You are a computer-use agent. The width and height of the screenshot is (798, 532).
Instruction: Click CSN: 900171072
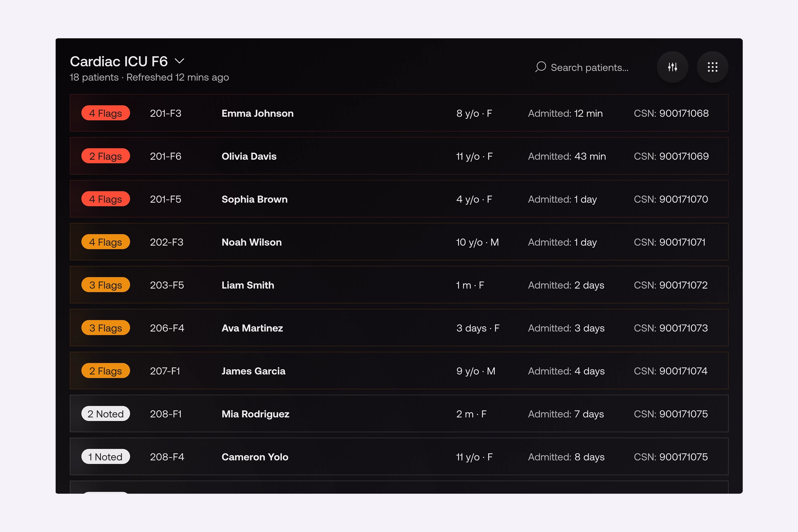click(671, 285)
